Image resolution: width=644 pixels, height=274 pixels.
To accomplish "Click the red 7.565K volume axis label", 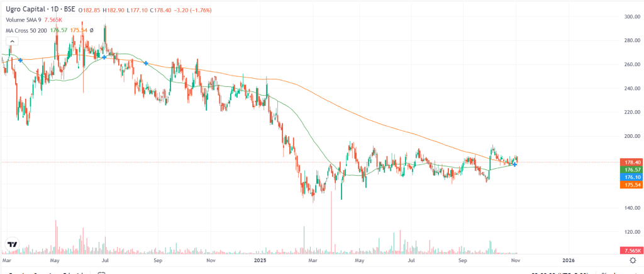I will [630, 250].
